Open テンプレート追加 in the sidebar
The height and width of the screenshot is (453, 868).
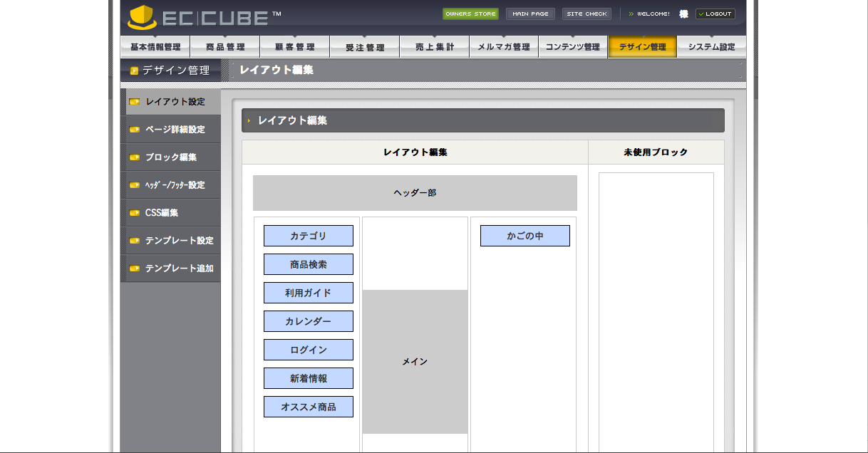pyautogui.click(x=179, y=269)
